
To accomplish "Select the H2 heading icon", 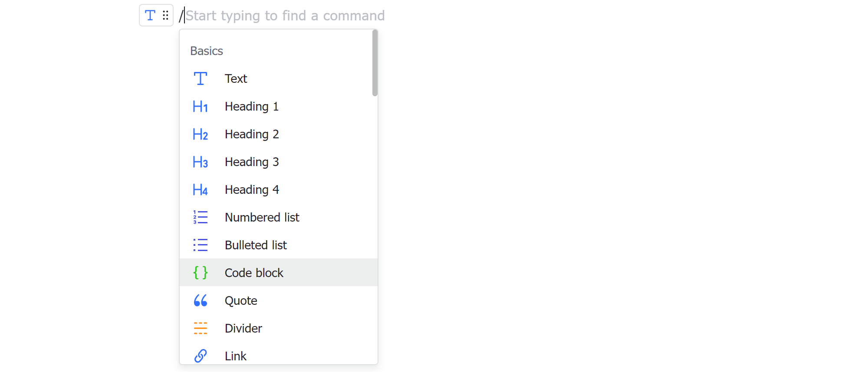I will pyautogui.click(x=200, y=134).
